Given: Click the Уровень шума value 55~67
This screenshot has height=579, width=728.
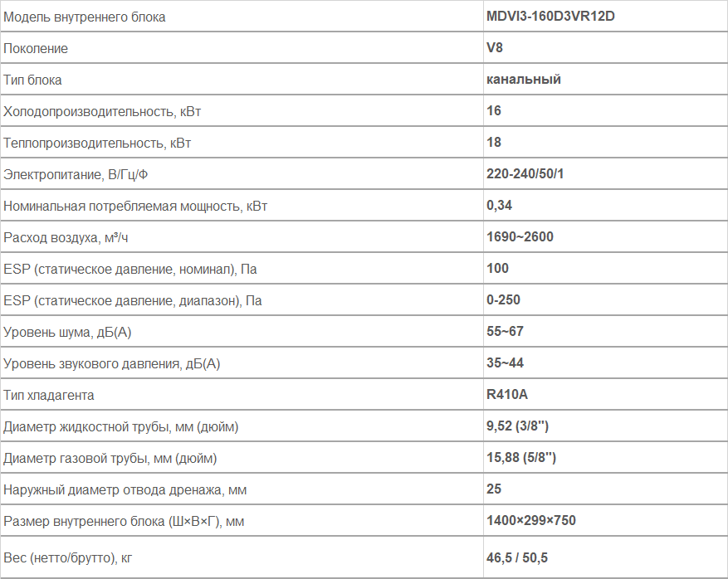Looking at the screenshot, I should pyautogui.click(x=505, y=331).
